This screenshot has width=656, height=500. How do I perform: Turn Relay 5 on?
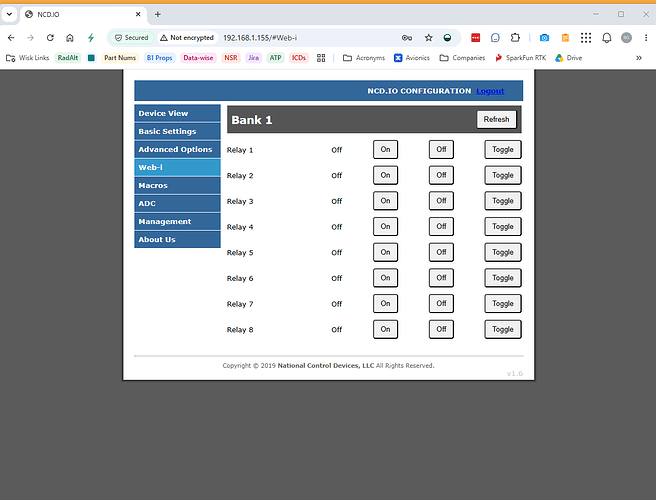[385, 252]
